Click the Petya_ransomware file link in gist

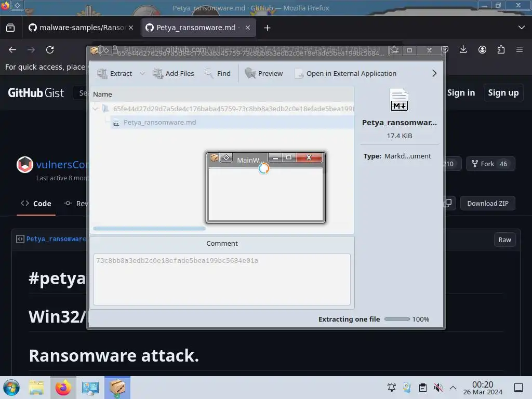click(56, 239)
